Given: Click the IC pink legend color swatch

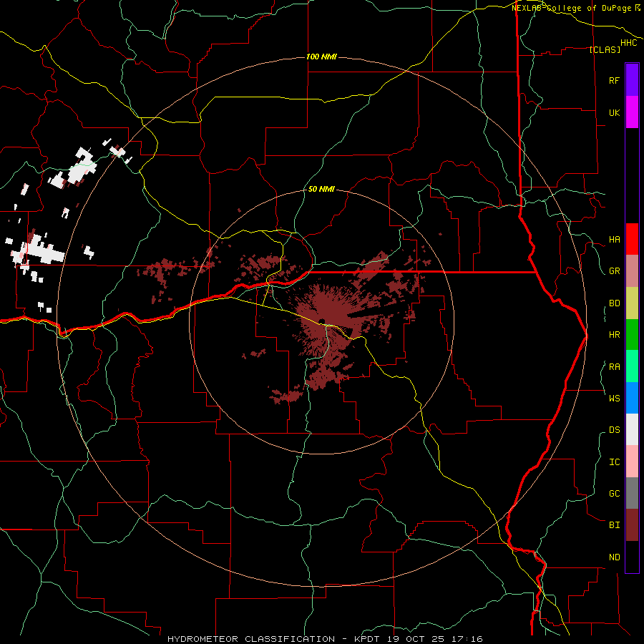Looking at the screenshot, I should (x=632, y=462).
